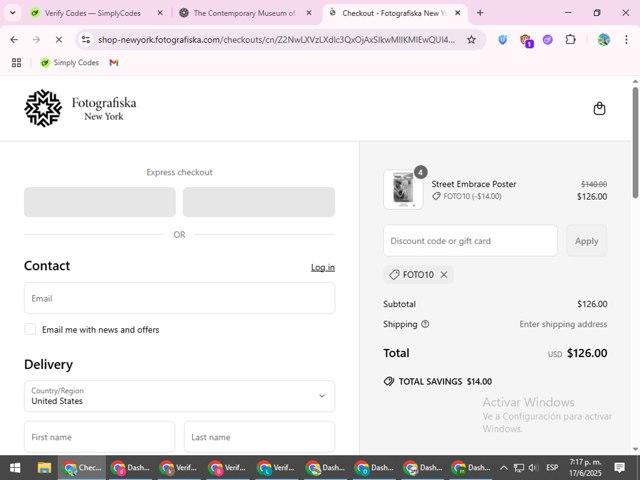Image resolution: width=640 pixels, height=480 pixels.
Task: Expand the Country/Region dropdown
Action: coord(180,396)
